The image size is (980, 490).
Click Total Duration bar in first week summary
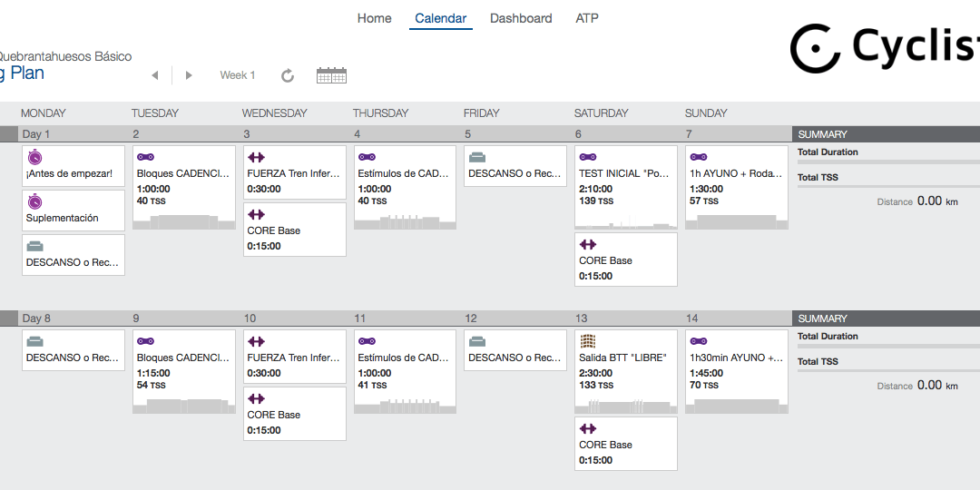[x=888, y=162]
